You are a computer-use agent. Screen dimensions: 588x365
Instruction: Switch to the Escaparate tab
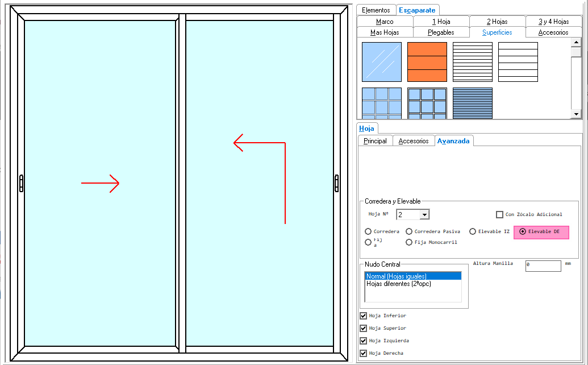[417, 10]
